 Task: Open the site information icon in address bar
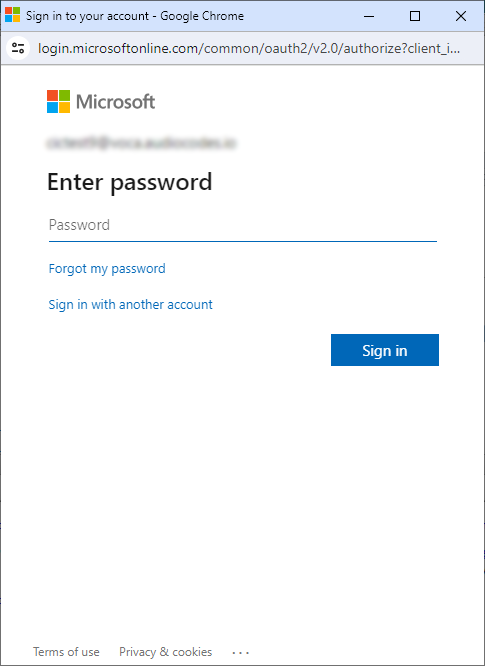click(x=18, y=48)
